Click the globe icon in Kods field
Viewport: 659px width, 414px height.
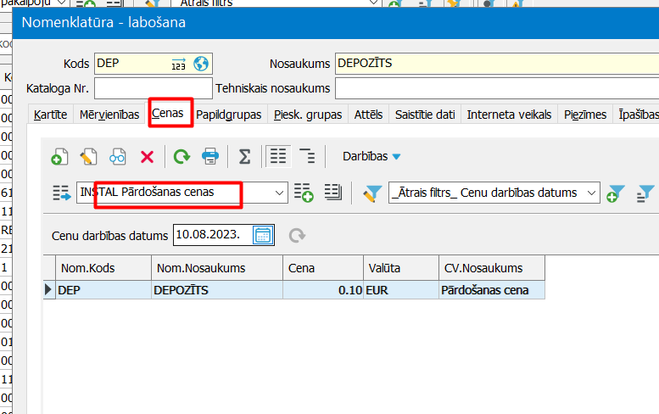(201, 64)
